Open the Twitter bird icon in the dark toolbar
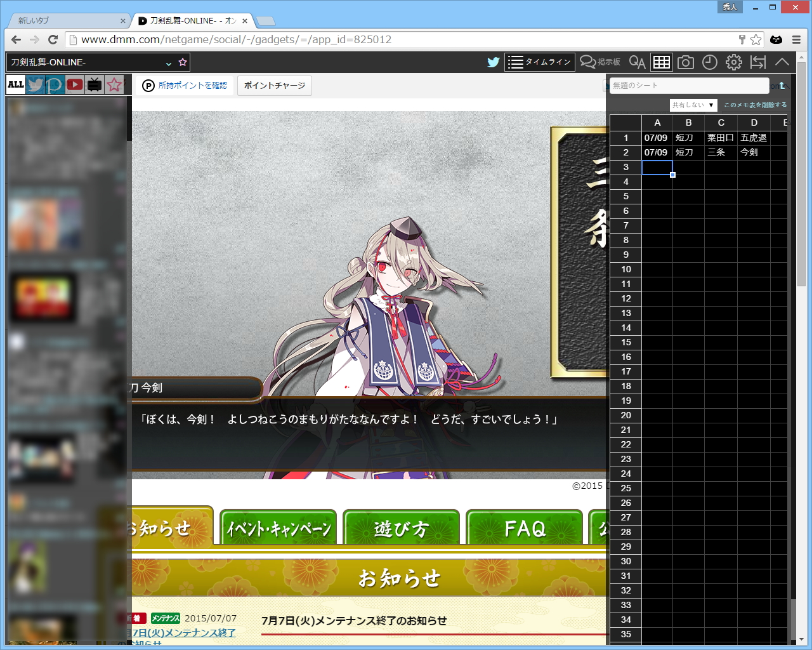The image size is (812, 650). point(494,62)
